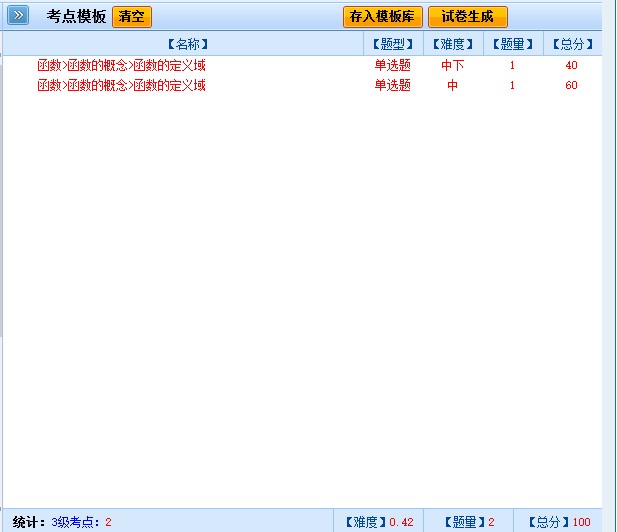Click the 【题型】 column header

tap(393, 44)
